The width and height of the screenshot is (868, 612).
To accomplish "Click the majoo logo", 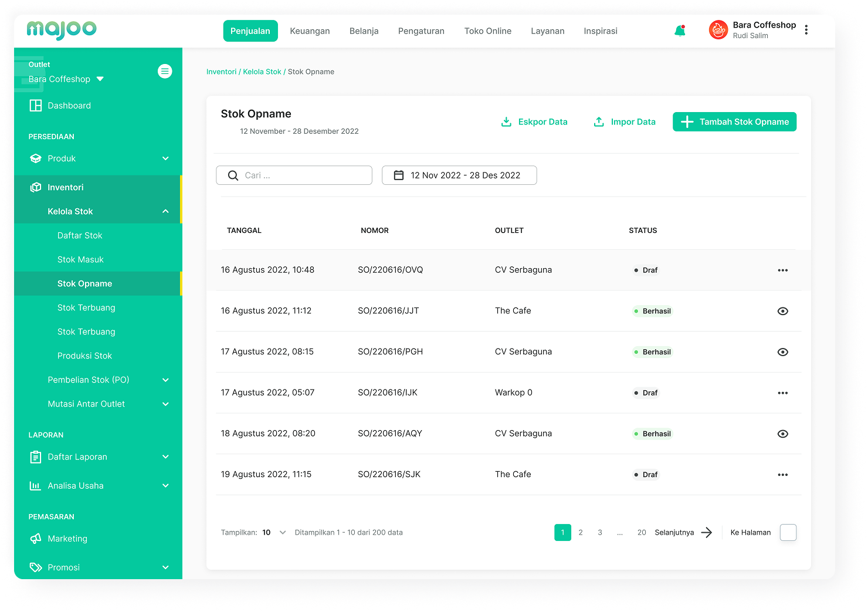I will click(x=62, y=29).
